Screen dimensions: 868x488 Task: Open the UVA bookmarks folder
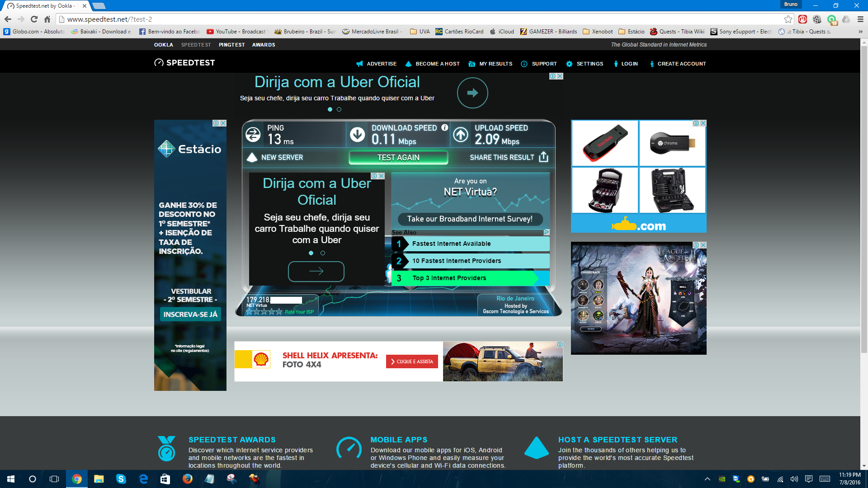coord(420,32)
